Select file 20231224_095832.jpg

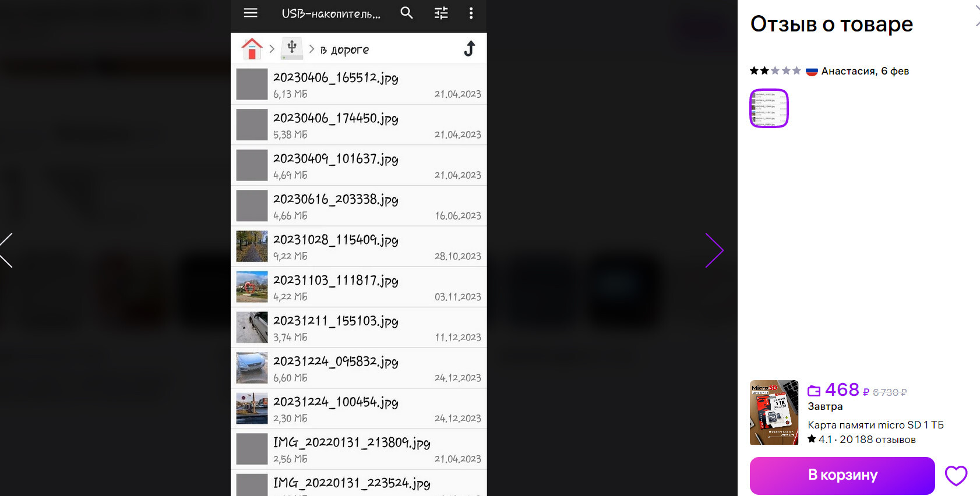359,368
